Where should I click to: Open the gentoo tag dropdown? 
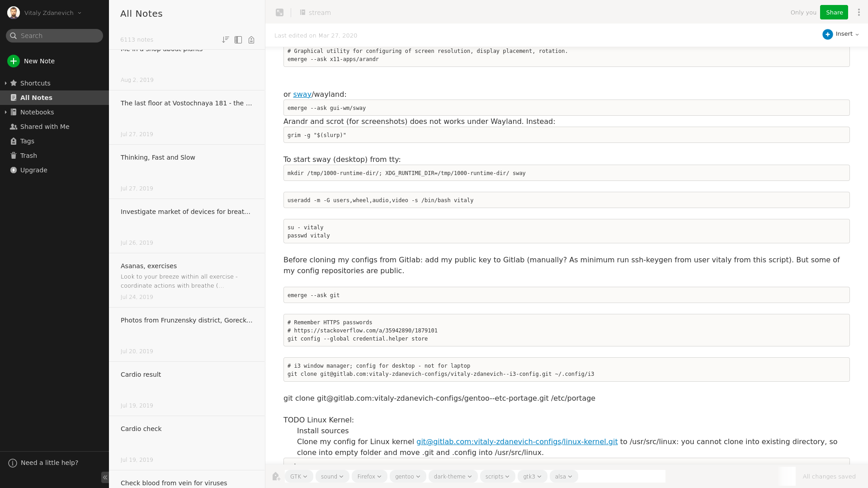pyautogui.click(x=407, y=476)
